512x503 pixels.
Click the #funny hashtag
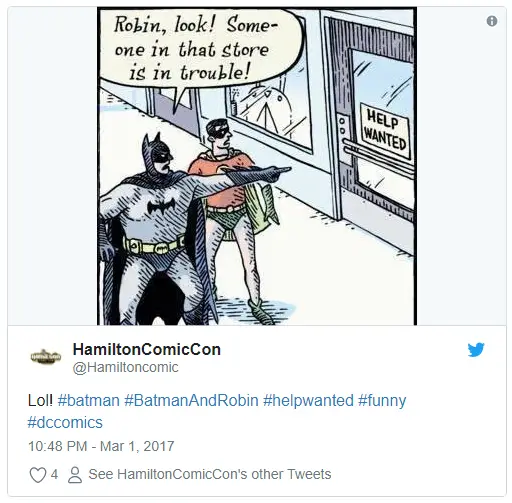(382, 400)
